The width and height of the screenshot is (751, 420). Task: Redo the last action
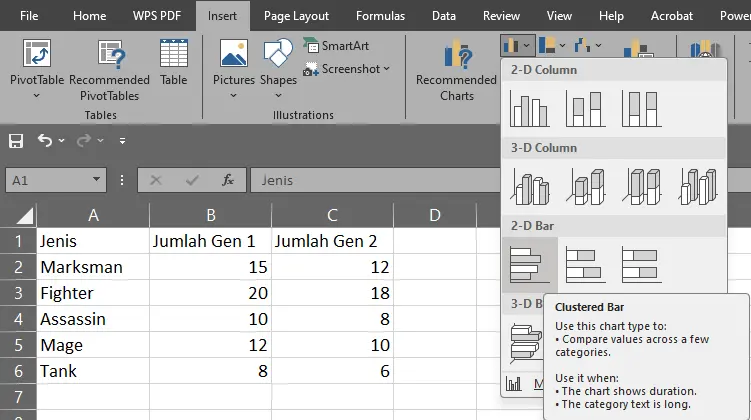83,141
